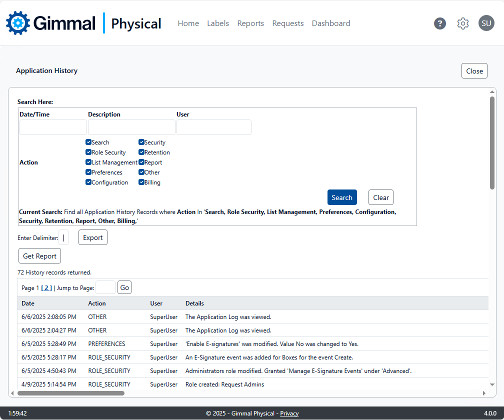Click the 72 History records returned text

[x=54, y=272]
